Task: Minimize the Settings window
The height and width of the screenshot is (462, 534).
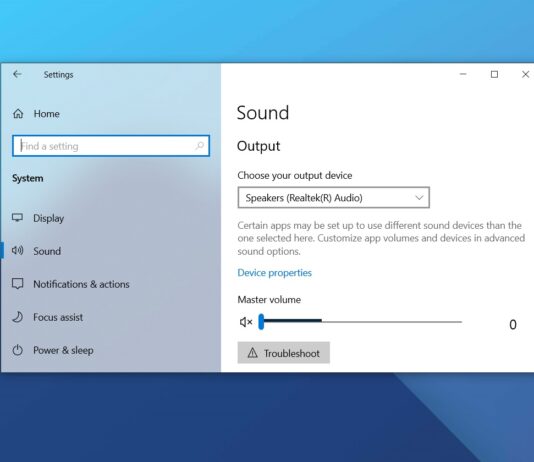Action: coord(463,74)
